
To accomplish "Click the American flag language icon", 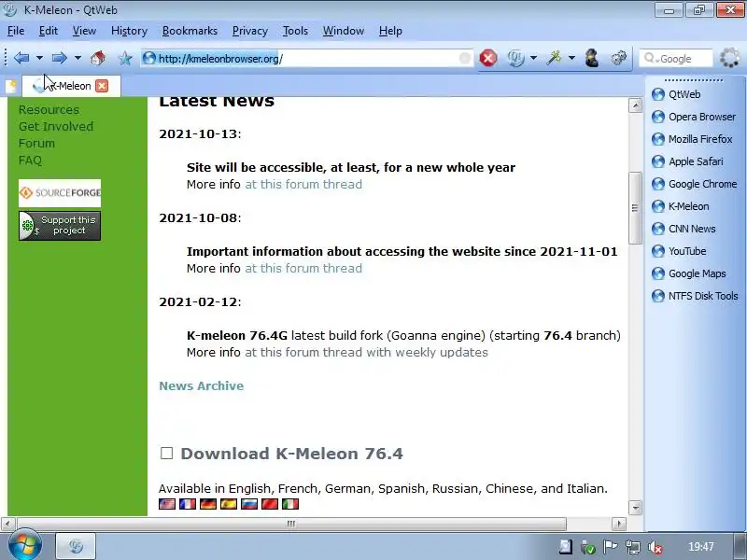I will pyautogui.click(x=167, y=504).
